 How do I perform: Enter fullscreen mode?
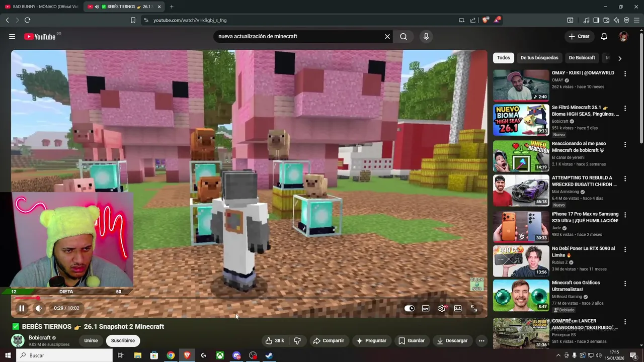[474, 308]
